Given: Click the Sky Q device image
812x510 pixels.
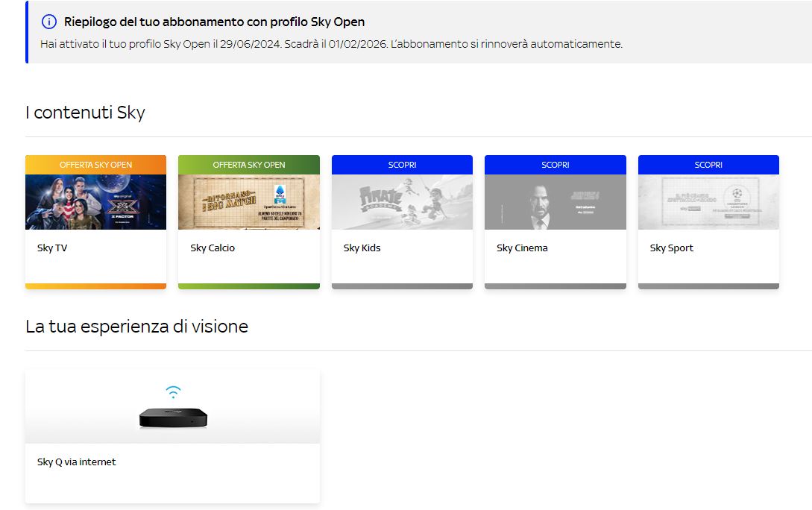Looking at the screenshot, I should coord(173,418).
